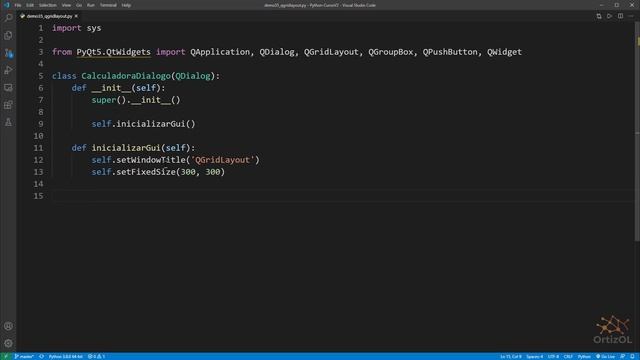Open the Manage gear icon
The height and width of the screenshot is (360, 640).
pyautogui.click(x=8, y=343)
